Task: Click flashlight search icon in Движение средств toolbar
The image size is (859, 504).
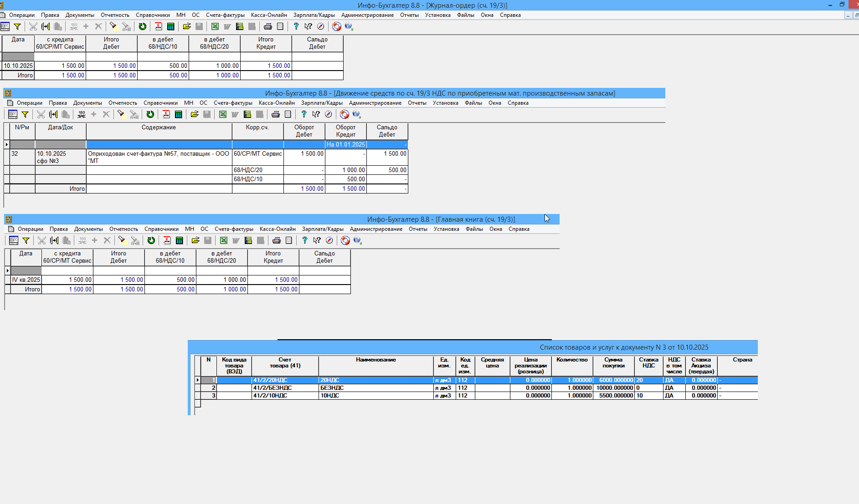Action: point(121,114)
